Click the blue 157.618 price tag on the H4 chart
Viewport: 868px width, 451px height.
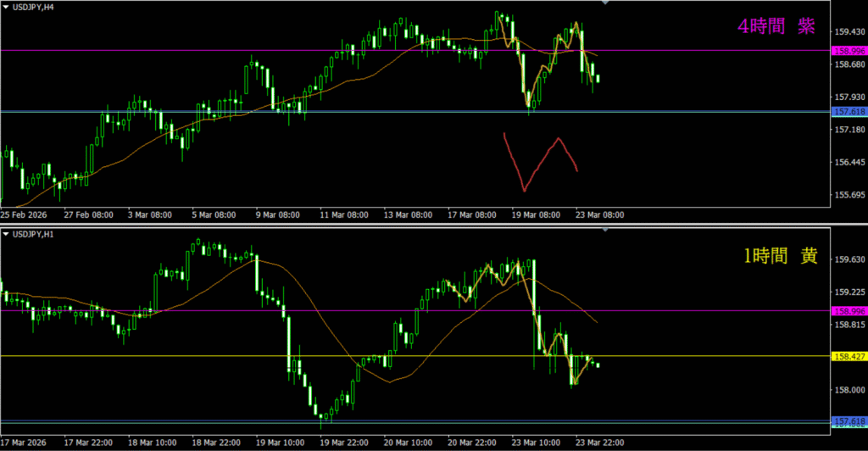(849, 112)
